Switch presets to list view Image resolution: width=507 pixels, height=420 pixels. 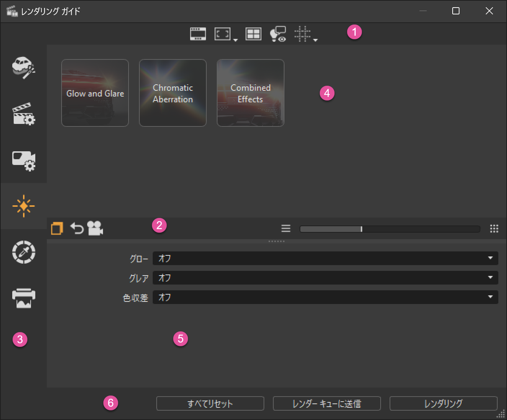coord(286,228)
